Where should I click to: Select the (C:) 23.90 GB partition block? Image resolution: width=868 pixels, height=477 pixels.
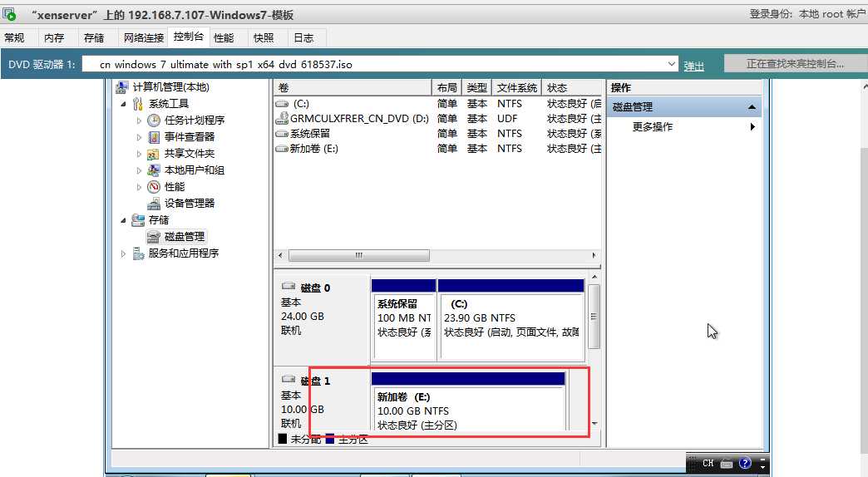coord(511,320)
